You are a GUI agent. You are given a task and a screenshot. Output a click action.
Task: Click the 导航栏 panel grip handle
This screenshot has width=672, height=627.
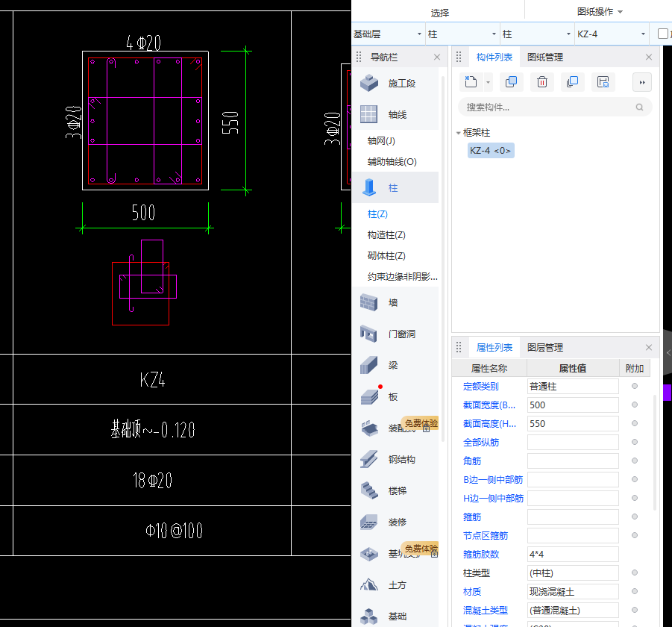(359, 57)
